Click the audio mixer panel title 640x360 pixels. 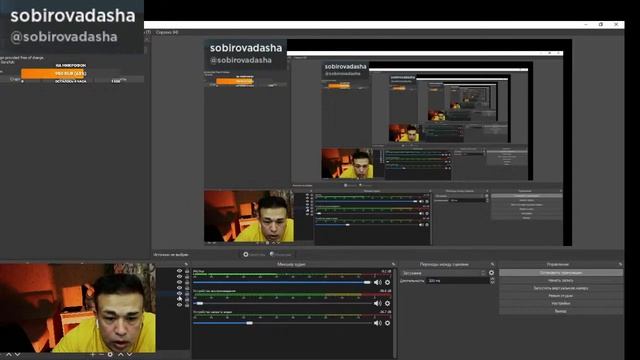(291, 264)
